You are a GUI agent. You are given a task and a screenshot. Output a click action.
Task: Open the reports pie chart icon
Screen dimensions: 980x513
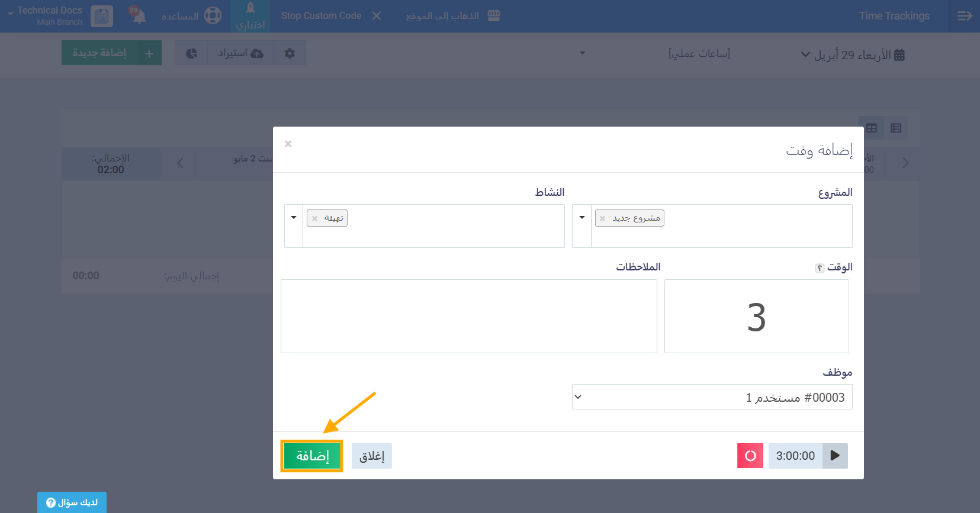(x=191, y=53)
